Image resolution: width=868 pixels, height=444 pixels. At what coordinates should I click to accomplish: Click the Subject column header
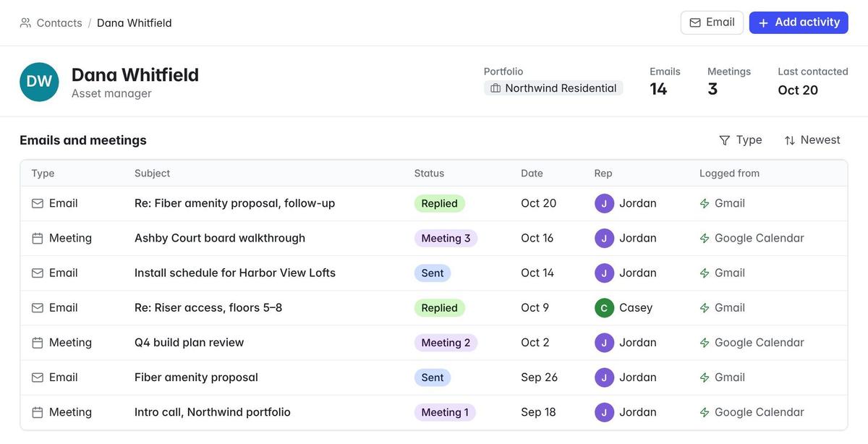tap(153, 174)
